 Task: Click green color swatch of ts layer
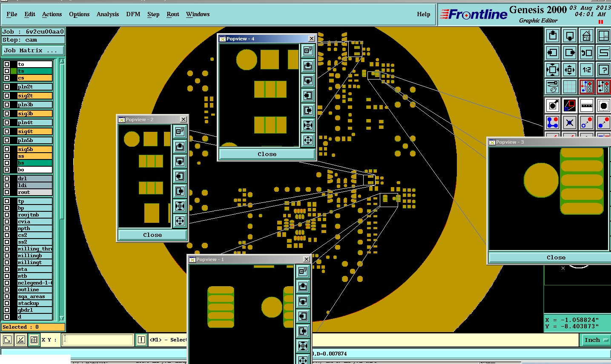14,71
